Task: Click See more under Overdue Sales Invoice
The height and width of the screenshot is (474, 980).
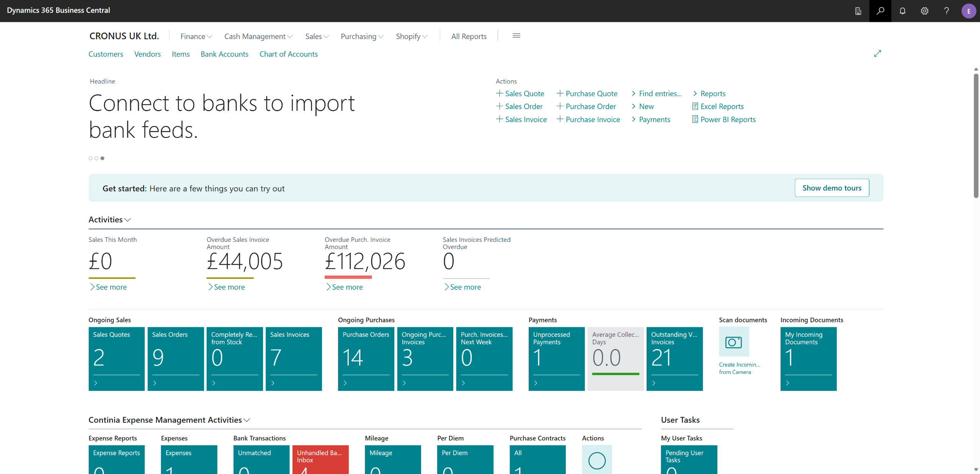Action: 229,287
